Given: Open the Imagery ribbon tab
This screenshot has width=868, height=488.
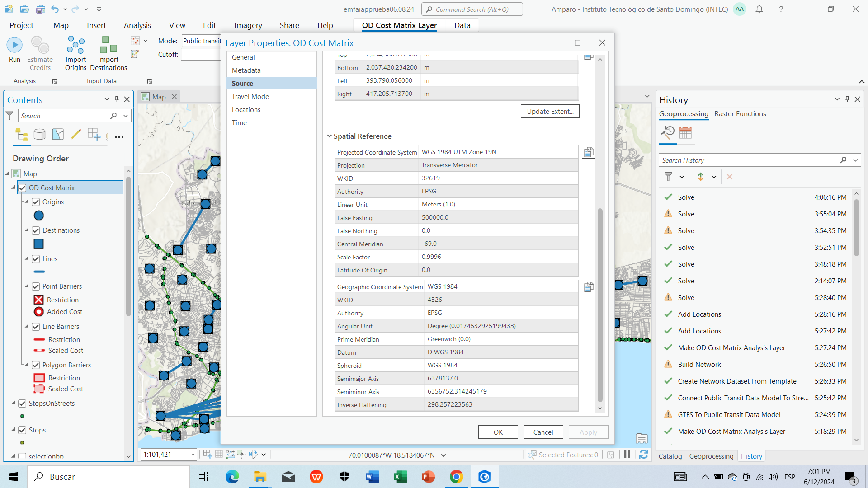Looking at the screenshot, I should (248, 25).
